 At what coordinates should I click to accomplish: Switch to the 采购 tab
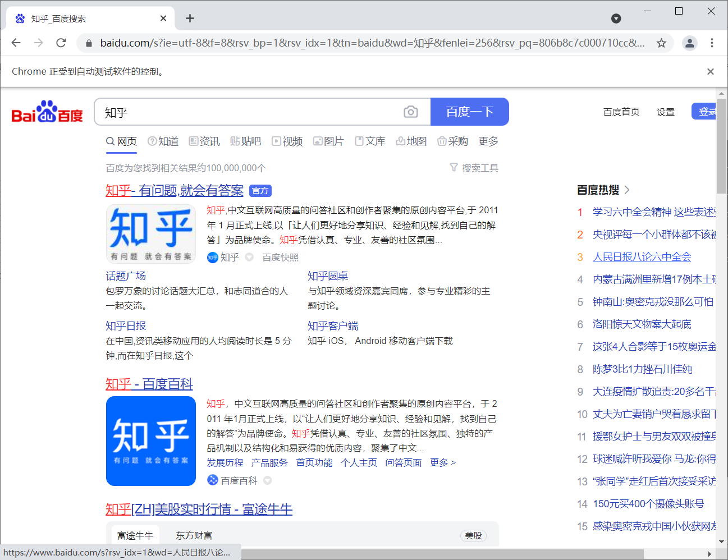(x=452, y=141)
